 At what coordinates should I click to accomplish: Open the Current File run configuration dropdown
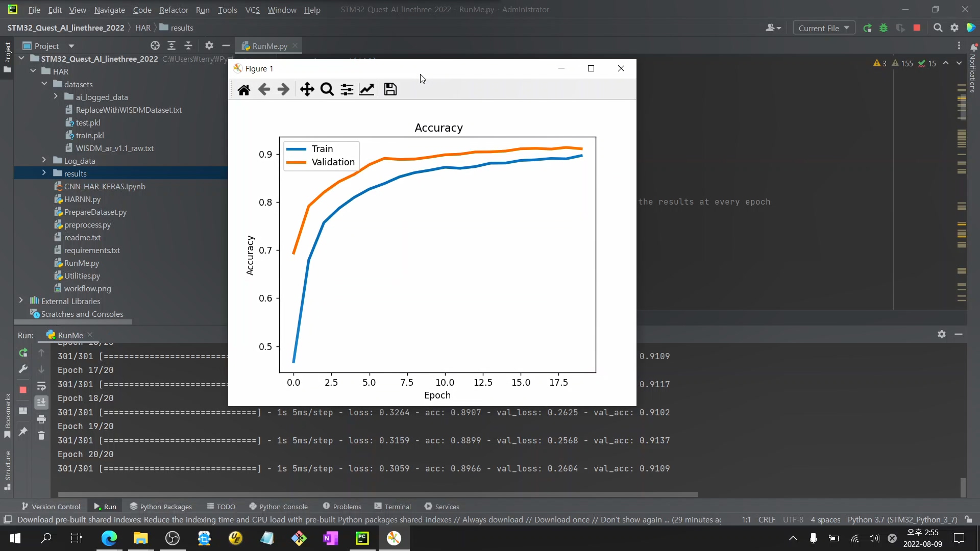coord(824,28)
